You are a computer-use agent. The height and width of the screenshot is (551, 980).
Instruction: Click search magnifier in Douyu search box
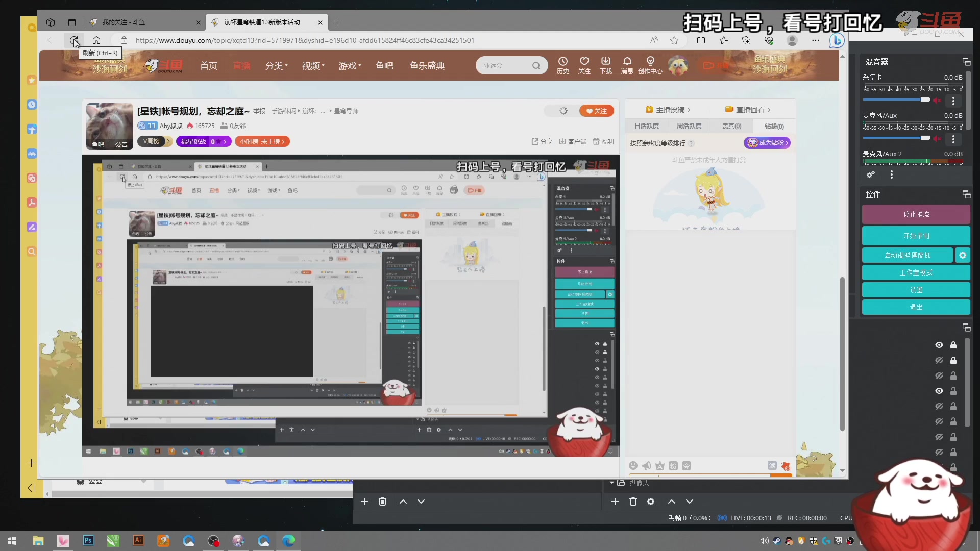(x=536, y=65)
